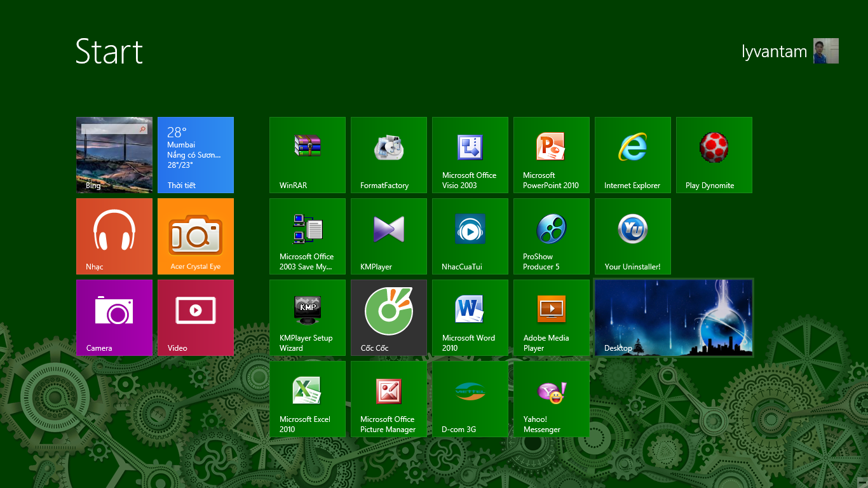868x488 pixels.
Task: Open the Nhạc music tile
Action: point(114,236)
